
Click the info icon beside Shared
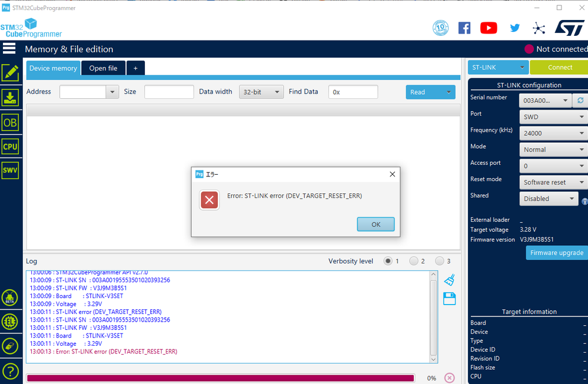pos(584,201)
